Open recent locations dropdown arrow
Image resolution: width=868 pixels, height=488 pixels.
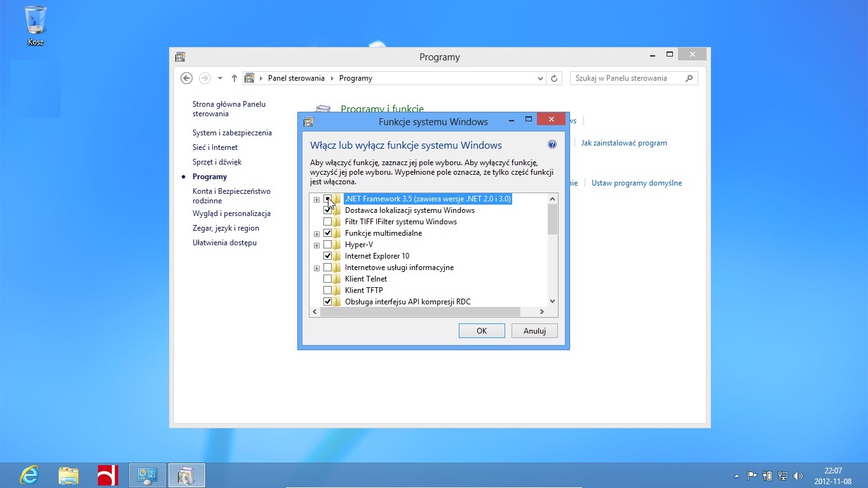pyautogui.click(x=220, y=78)
